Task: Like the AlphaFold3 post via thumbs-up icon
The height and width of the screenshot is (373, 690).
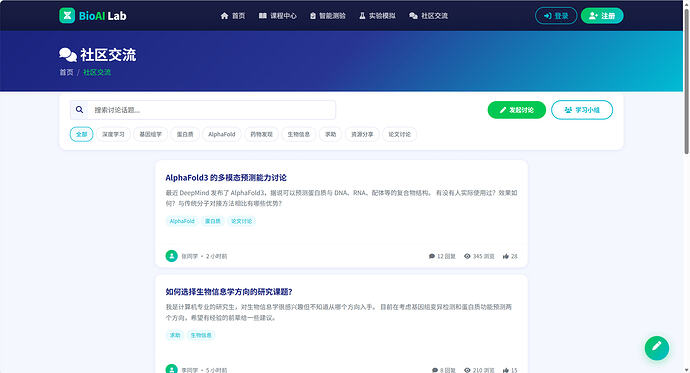Action: tap(506, 256)
